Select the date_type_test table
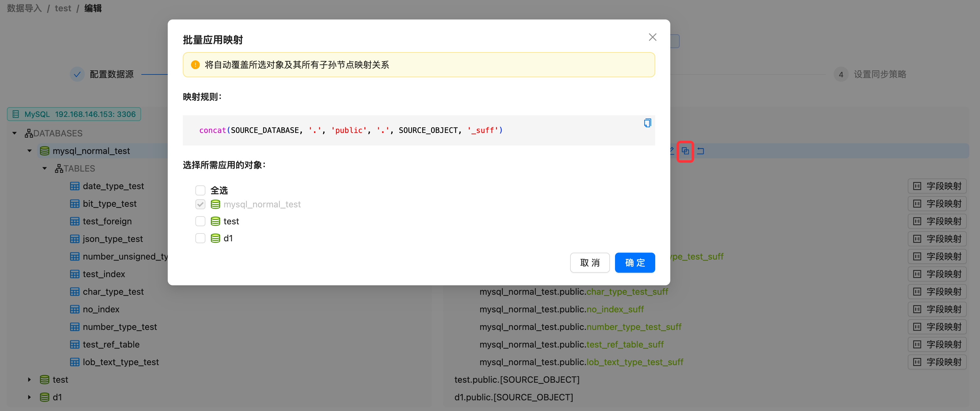This screenshot has width=980, height=411. [x=113, y=186]
